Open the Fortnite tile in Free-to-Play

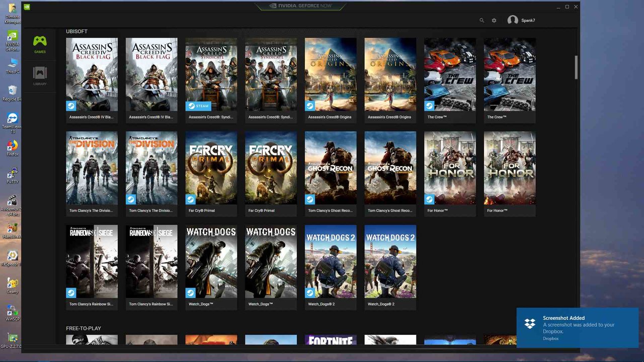331,340
